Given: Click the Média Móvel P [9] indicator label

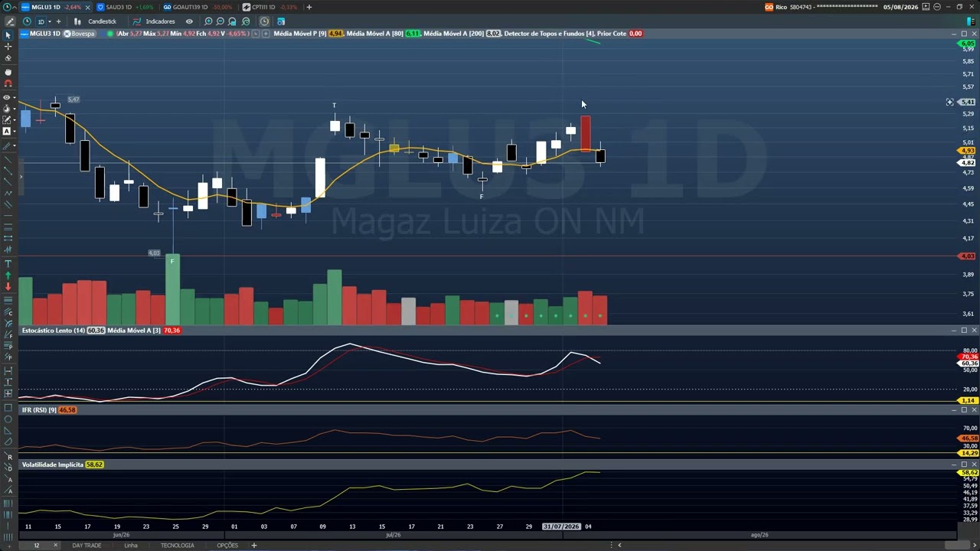Looking at the screenshot, I should [x=300, y=34].
